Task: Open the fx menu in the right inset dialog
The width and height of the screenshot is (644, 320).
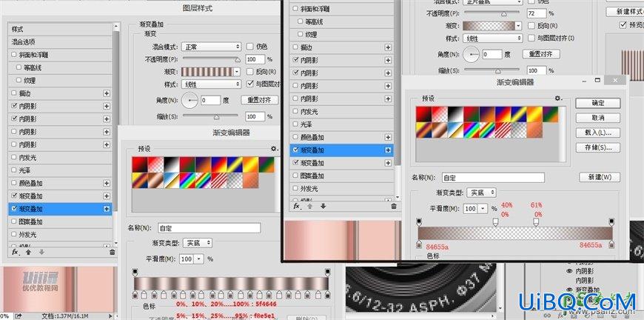Action: tap(297, 206)
